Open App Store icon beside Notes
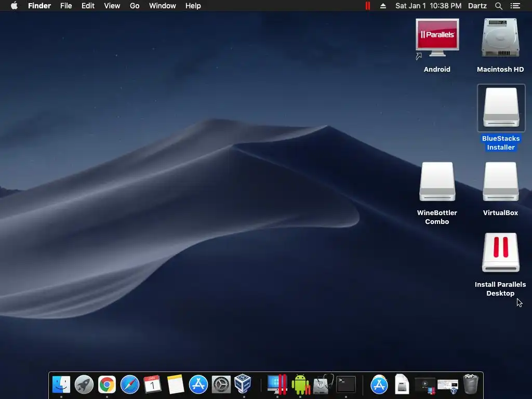This screenshot has width=532, height=399. [198, 384]
